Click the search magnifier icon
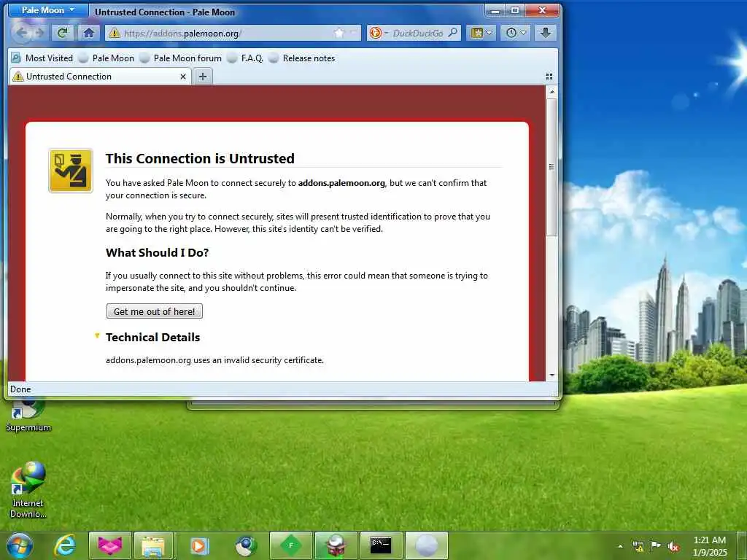Image resolution: width=747 pixels, height=560 pixels. point(453,32)
